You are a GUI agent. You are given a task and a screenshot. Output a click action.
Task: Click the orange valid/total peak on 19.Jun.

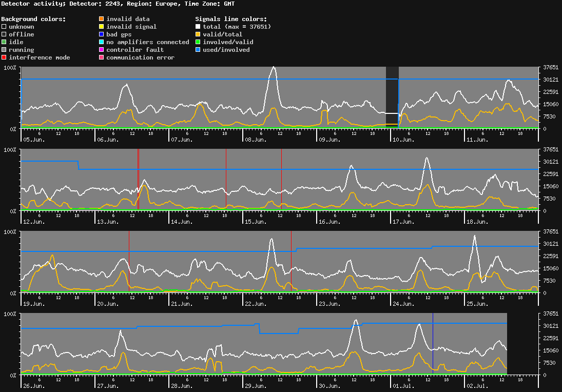click(53, 256)
